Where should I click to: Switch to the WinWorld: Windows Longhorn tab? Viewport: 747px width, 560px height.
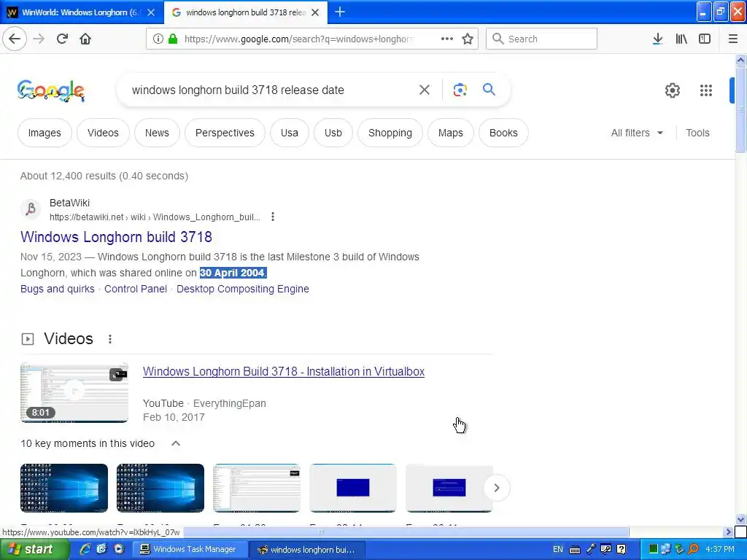(x=82, y=12)
